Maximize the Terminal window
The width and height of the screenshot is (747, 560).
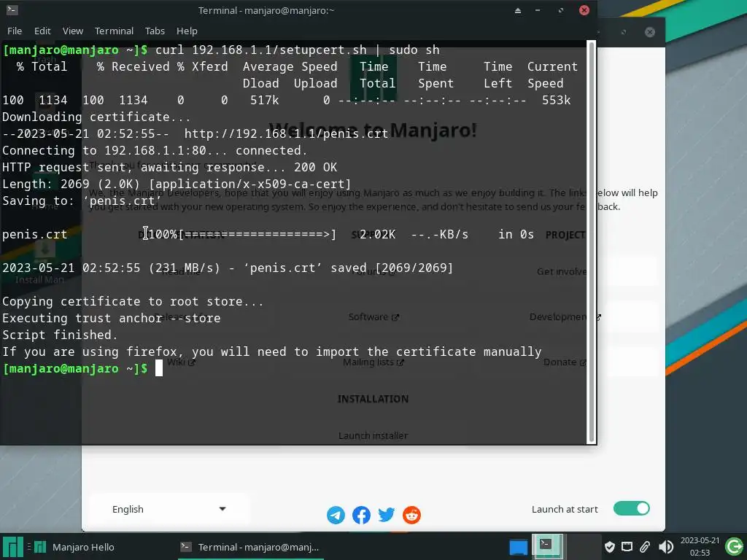tap(561, 10)
